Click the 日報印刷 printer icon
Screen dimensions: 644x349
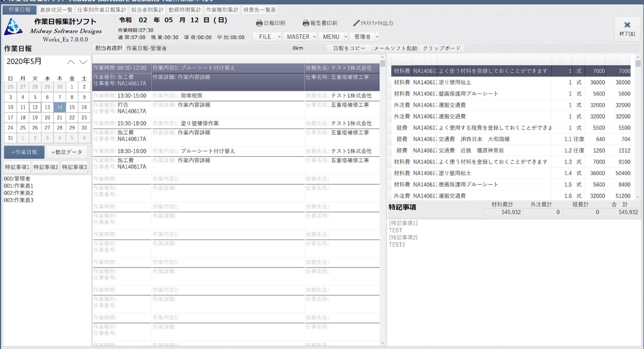tap(260, 24)
